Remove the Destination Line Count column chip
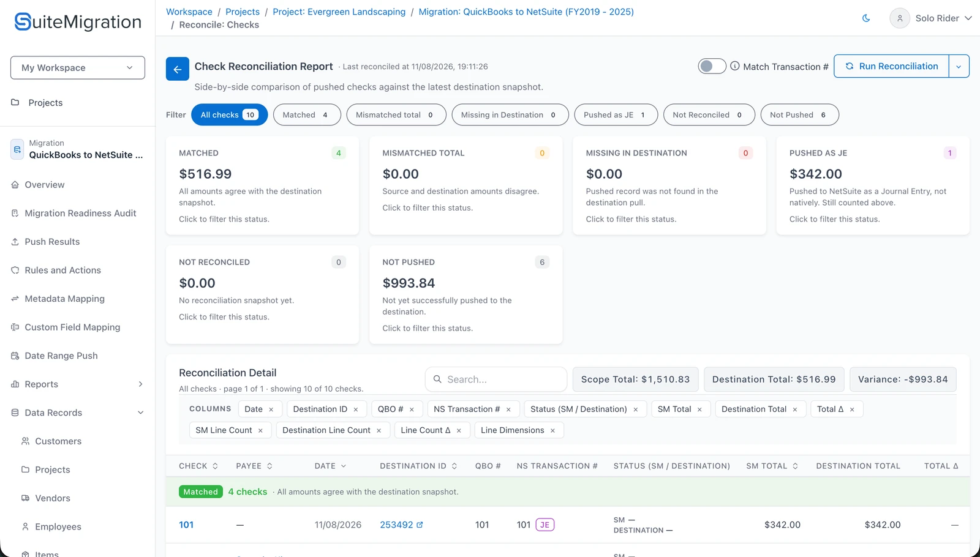Screen dimensions: 980x557 (379, 431)
